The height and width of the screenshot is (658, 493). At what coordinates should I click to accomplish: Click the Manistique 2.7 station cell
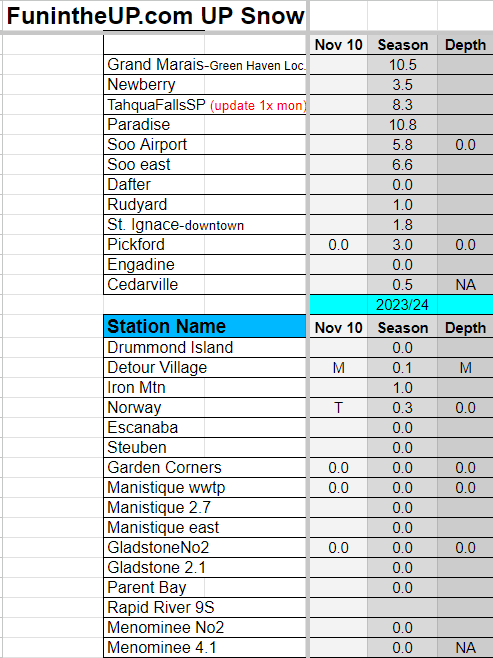[x=205, y=507]
